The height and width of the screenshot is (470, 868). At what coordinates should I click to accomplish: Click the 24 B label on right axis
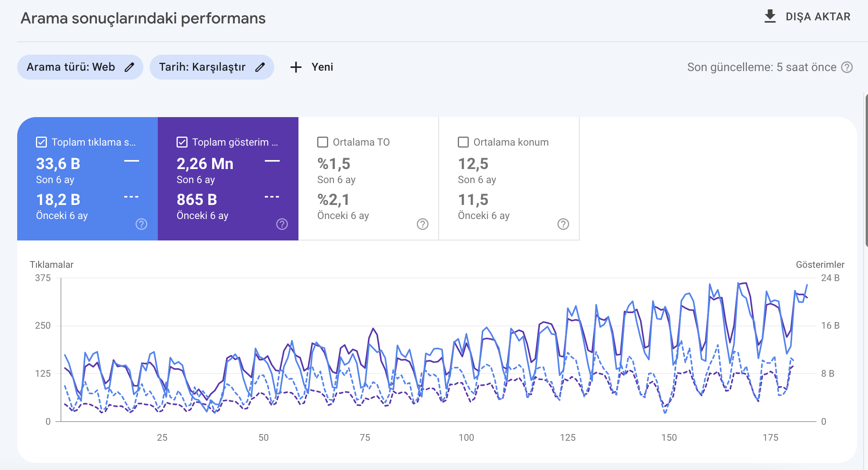830,278
